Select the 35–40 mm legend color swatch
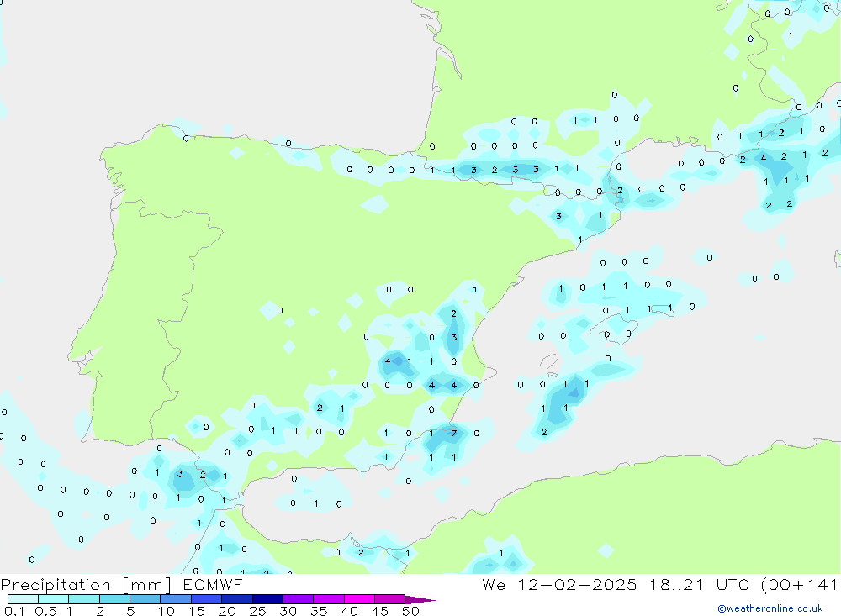Image resolution: width=841 pixels, height=616 pixels. tap(329, 599)
